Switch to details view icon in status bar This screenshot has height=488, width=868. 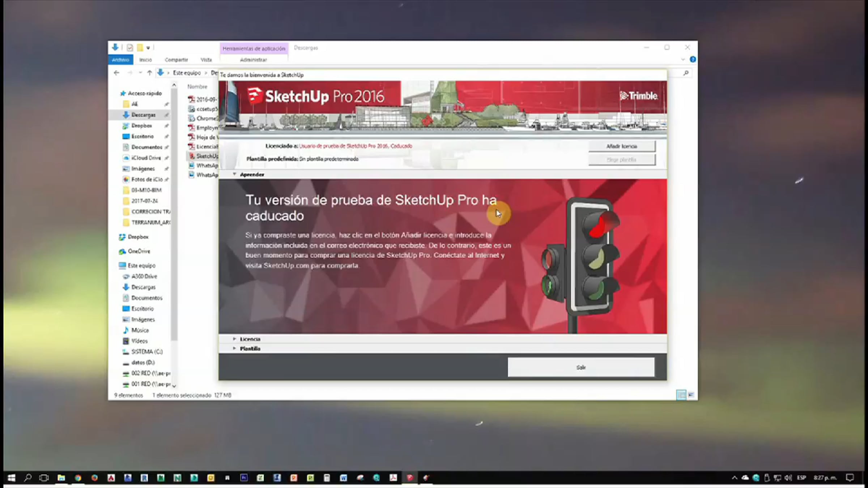681,395
